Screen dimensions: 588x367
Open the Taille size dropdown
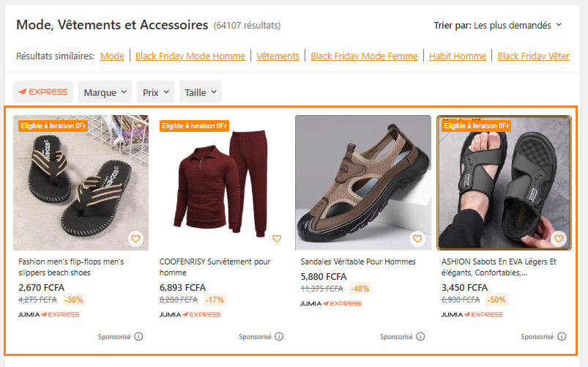pos(200,93)
